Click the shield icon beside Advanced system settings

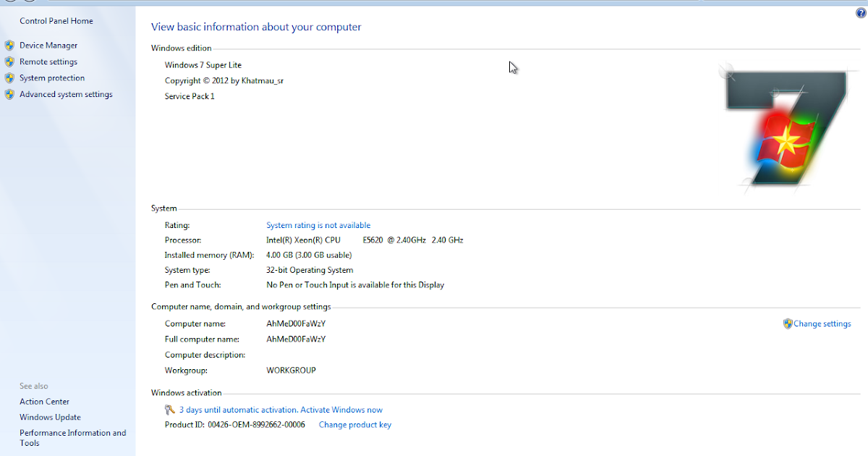[x=9, y=94]
